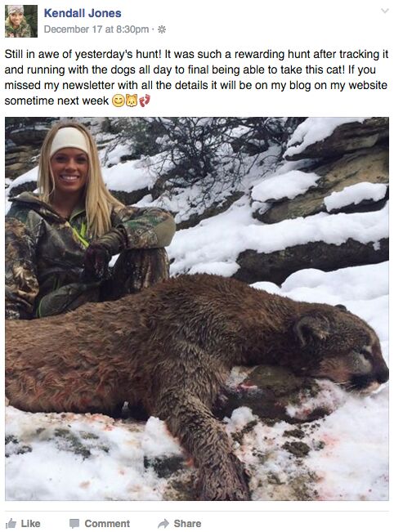Click the Like text label

30,524
